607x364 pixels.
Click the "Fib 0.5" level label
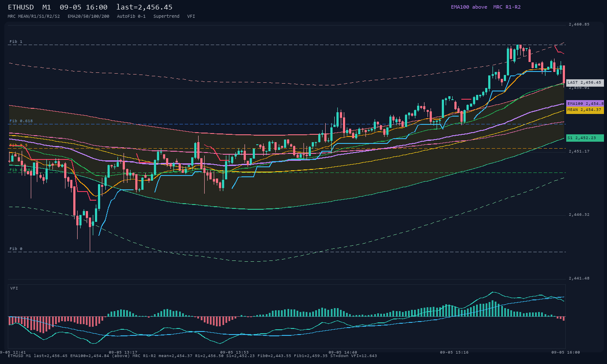coord(19,145)
